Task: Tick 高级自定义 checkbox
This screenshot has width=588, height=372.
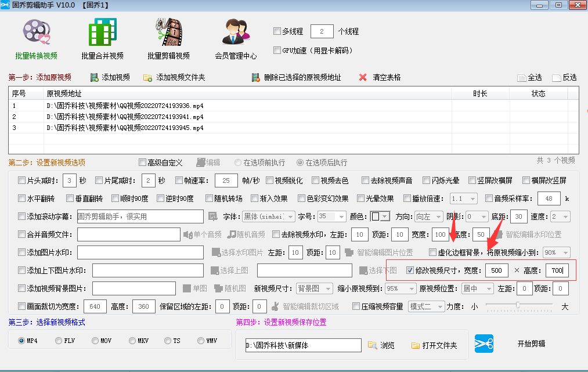Action: [x=142, y=162]
